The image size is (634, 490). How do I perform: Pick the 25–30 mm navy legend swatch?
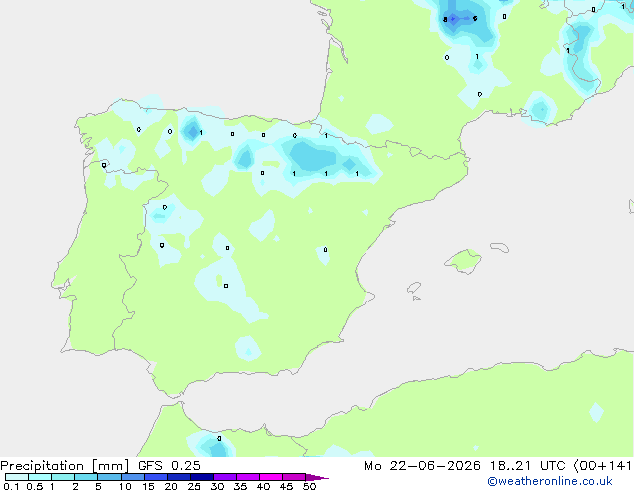click(202, 477)
